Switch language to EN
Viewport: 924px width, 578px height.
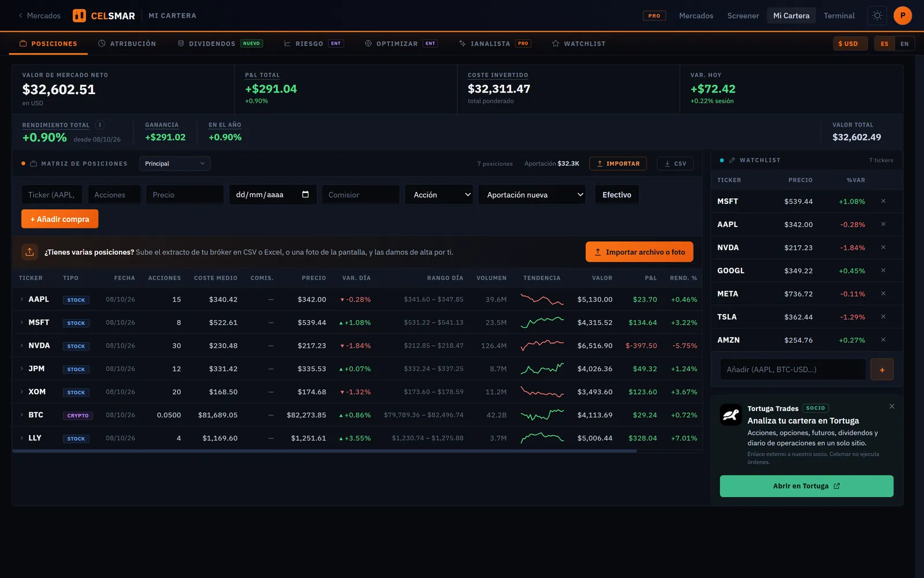tap(904, 43)
